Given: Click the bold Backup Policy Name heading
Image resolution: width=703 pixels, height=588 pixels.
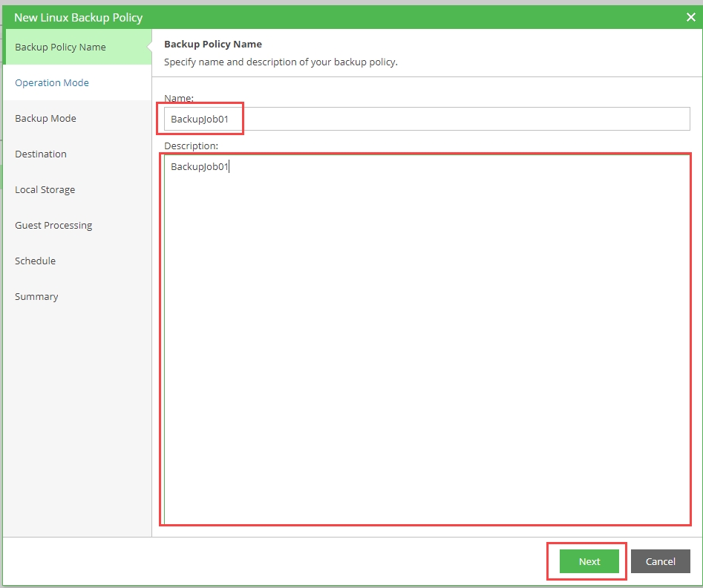Looking at the screenshot, I should pos(213,45).
